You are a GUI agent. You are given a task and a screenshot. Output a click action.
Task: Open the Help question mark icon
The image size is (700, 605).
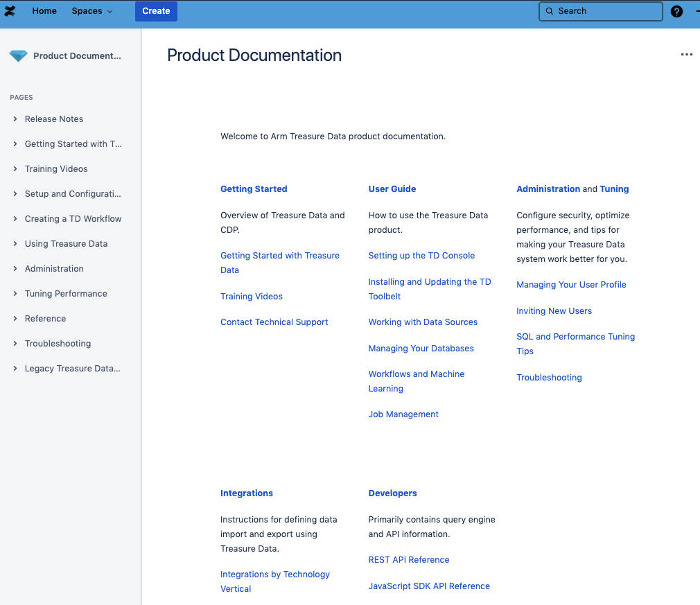pyautogui.click(x=676, y=11)
